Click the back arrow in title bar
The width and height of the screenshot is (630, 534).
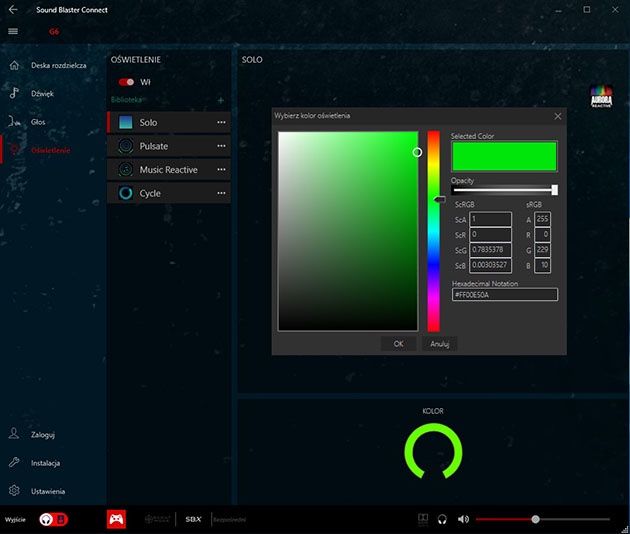[x=13, y=10]
